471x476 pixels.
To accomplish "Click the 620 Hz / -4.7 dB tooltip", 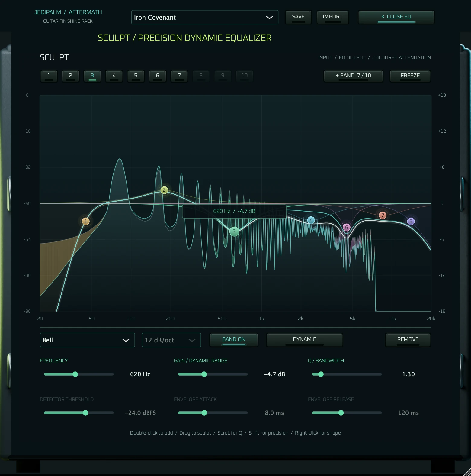I will click(x=234, y=211).
